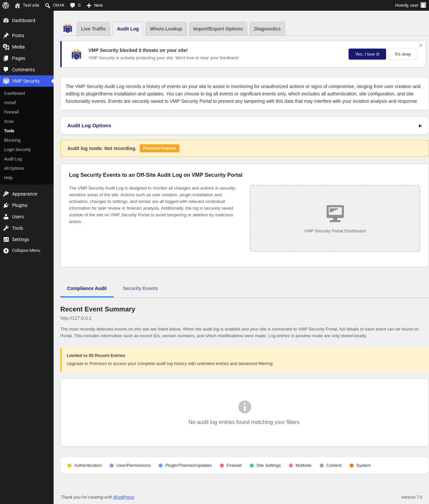Click the orange System legend dot
The width and height of the screenshot is (429, 504).
click(x=352, y=465)
